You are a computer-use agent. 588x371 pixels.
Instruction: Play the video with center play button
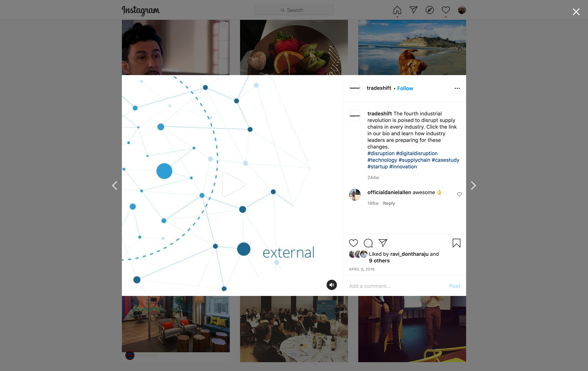click(233, 185)
